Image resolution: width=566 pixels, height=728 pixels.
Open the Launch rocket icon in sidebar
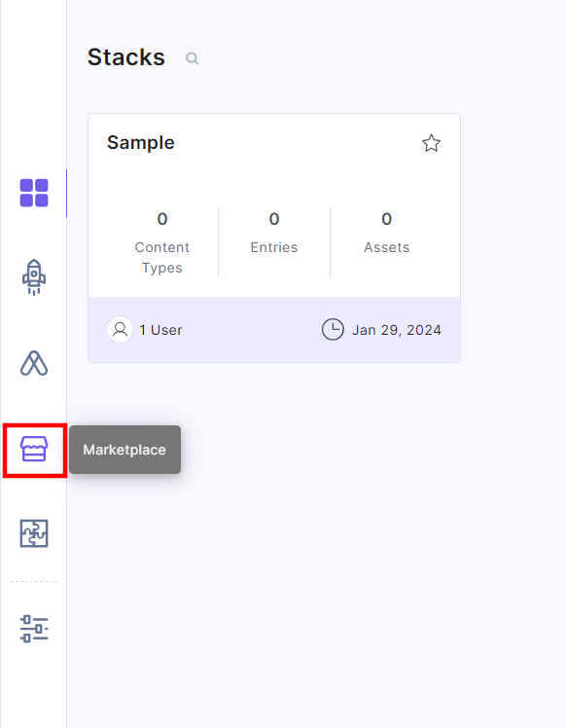[34, 277]
